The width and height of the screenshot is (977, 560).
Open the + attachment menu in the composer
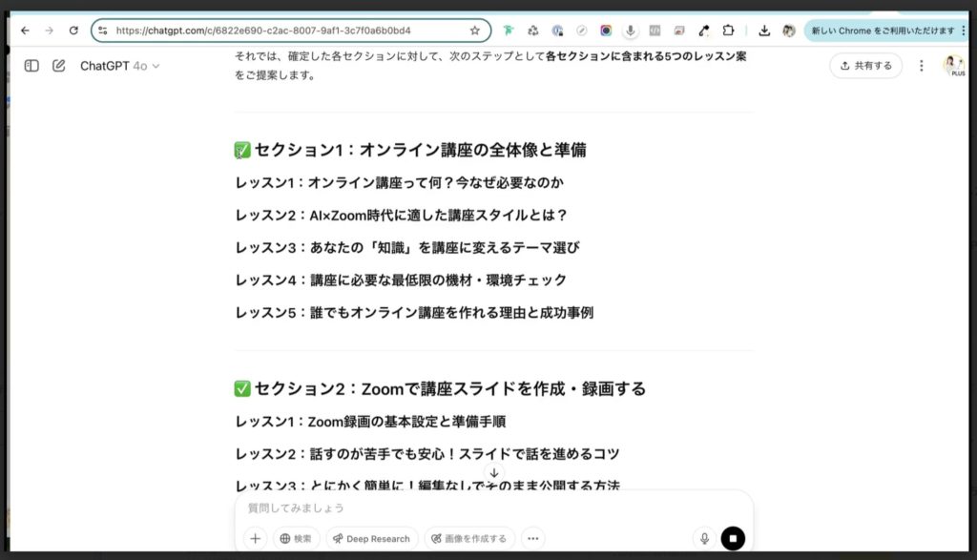pos(255,538)
